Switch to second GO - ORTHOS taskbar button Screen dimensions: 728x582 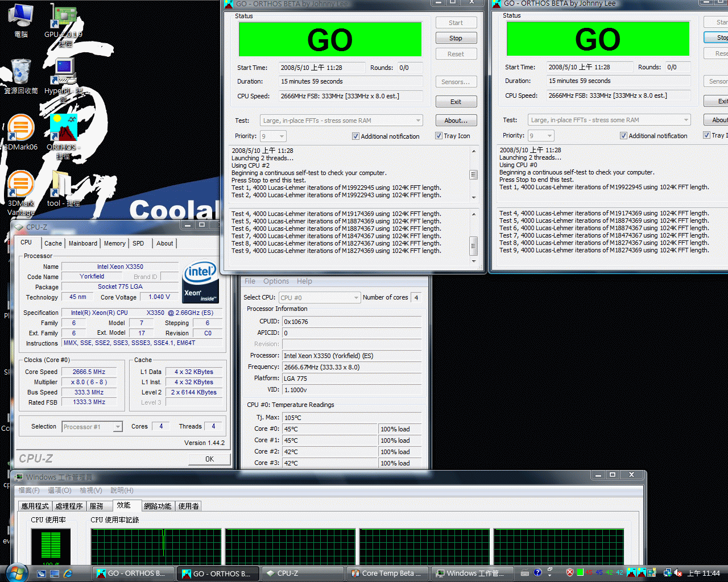[218, 573]
